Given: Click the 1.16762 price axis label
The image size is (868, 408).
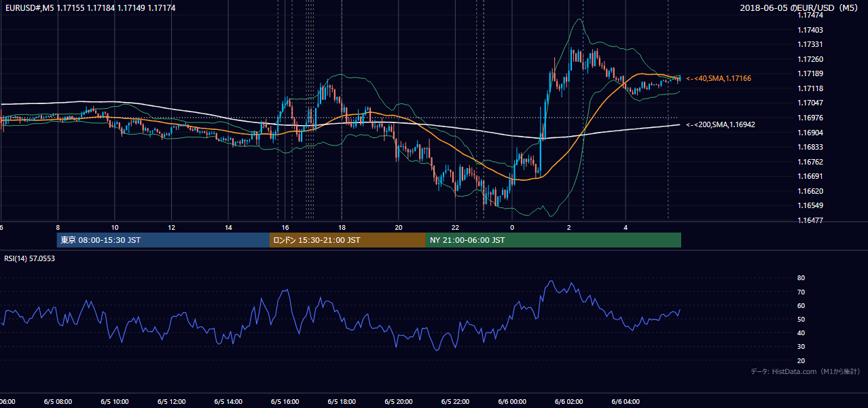Looking at the screenshot, I should click(x=810, y=162).
